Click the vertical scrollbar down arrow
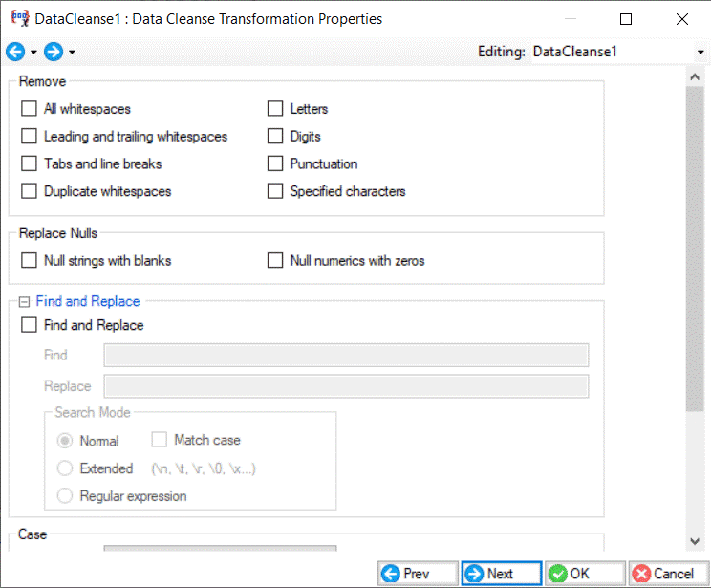 695,542
